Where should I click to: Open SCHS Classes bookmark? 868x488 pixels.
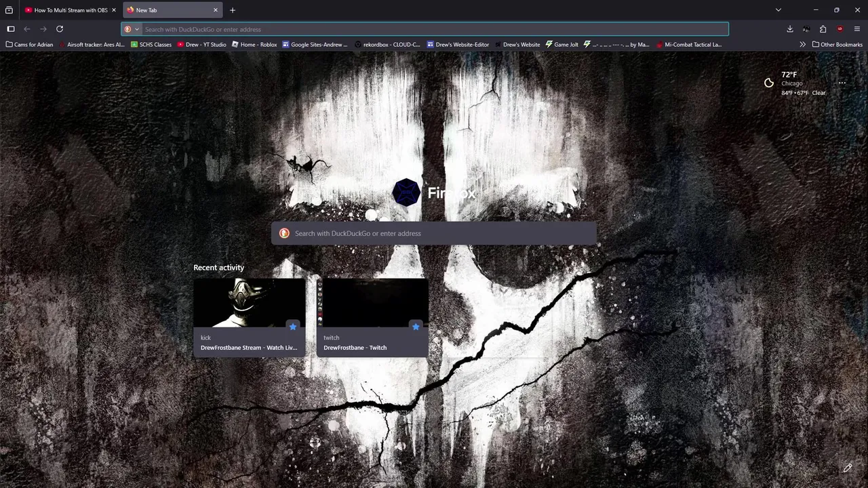pos(151,45)
